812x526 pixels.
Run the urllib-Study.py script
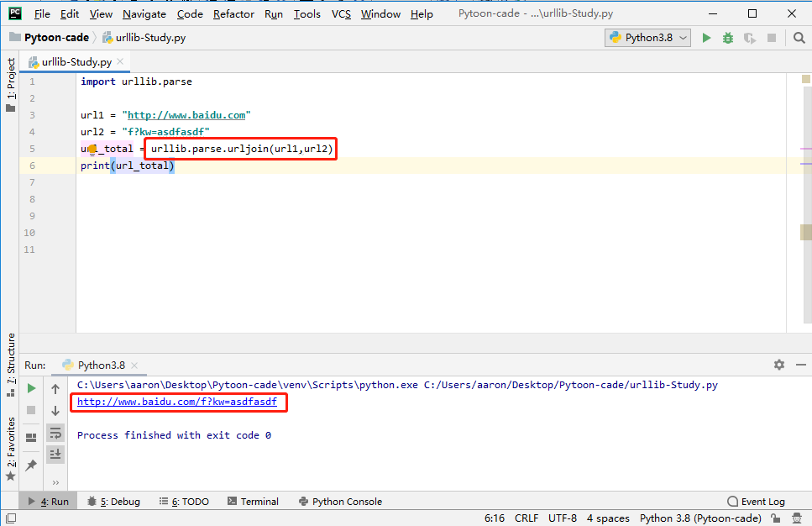[706, 38]
